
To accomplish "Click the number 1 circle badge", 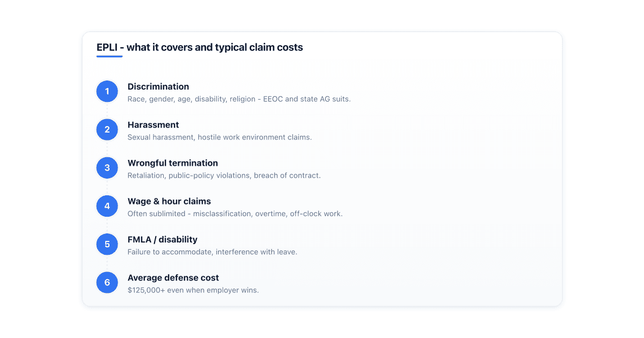I will [x=107, y=91].
